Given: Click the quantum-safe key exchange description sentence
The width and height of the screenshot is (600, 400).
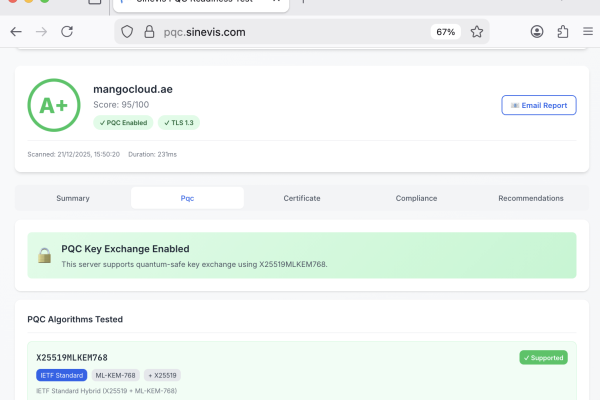Looking at the screenshot, I should (x=194, y=264).
